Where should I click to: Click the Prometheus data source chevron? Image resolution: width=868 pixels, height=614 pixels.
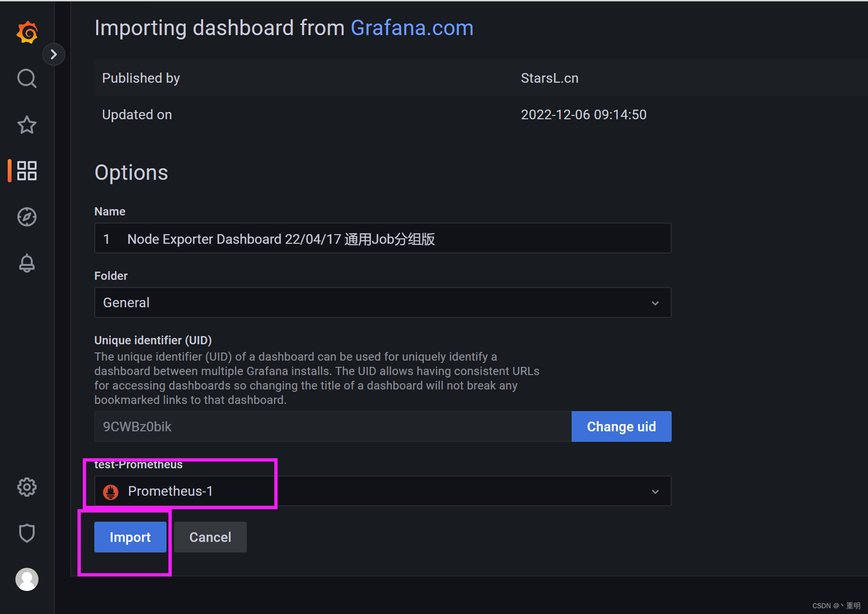point(655,491)
